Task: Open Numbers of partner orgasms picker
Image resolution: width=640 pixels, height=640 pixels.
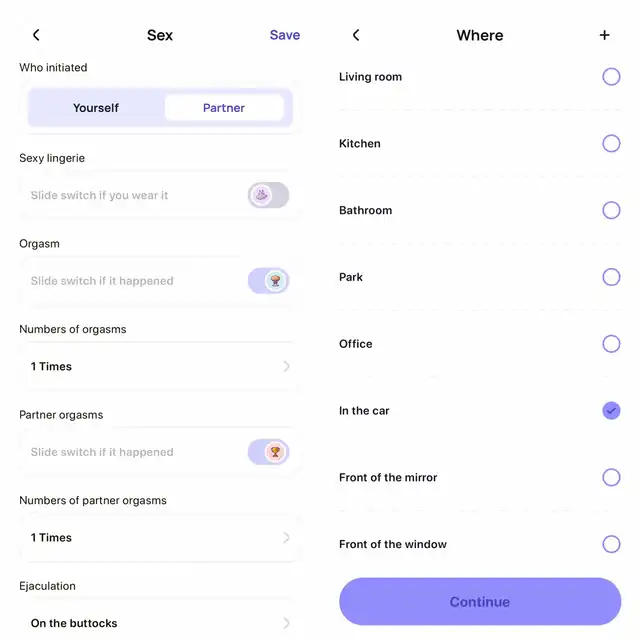Action: [x=160, y=538]
